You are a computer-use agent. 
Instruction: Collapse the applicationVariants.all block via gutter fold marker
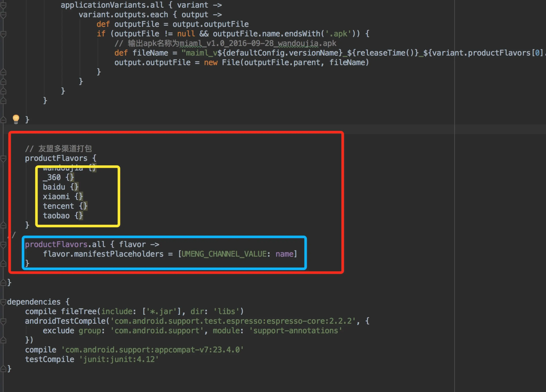[3, 5]
